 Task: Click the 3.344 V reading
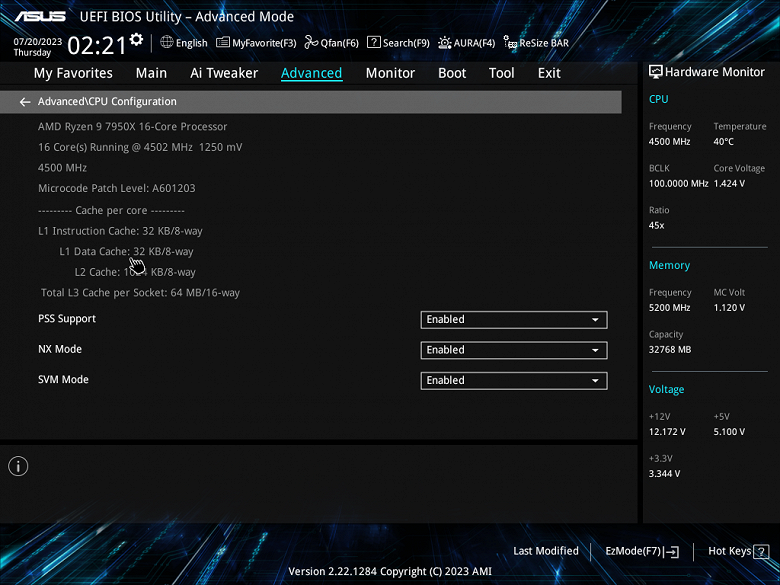click(664, 474)
